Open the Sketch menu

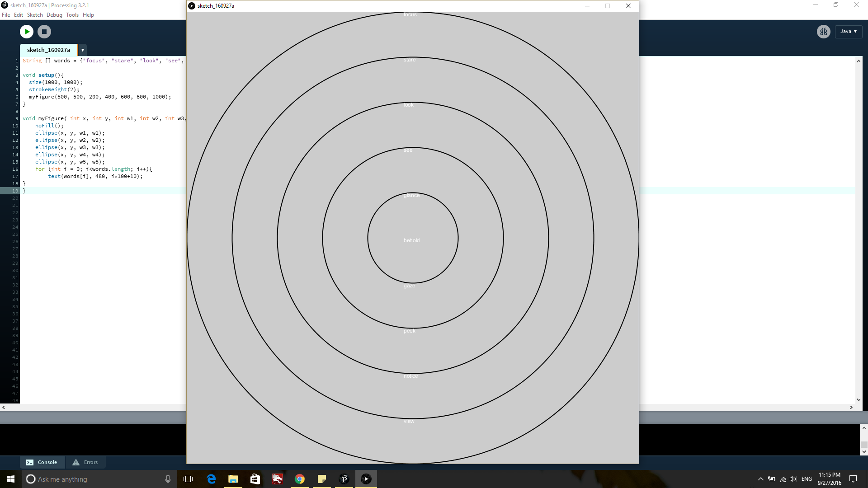[35, 15]
